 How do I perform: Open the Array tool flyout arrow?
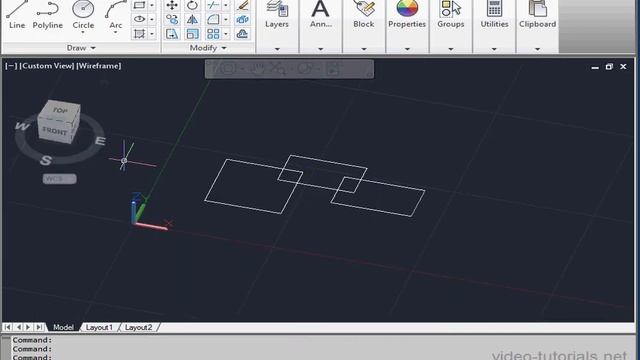pos(226,33)
